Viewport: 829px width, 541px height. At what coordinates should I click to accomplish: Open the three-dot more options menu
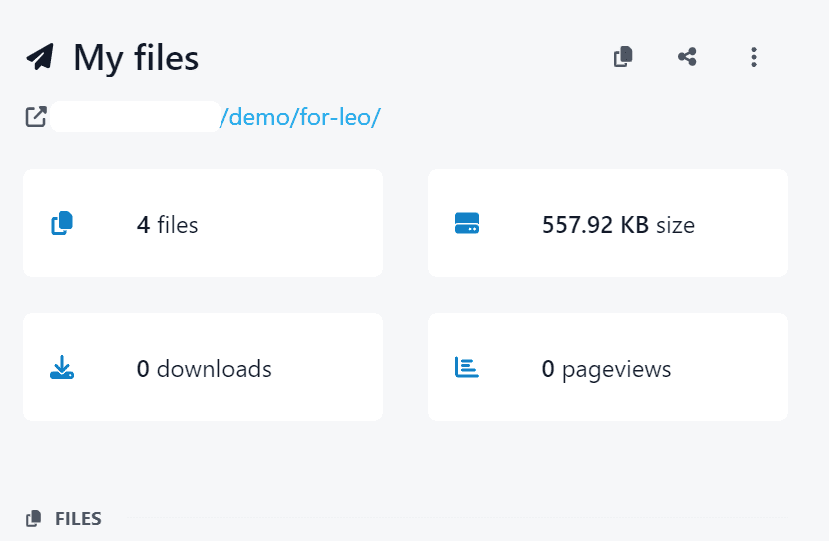click(x=754, y=57)
